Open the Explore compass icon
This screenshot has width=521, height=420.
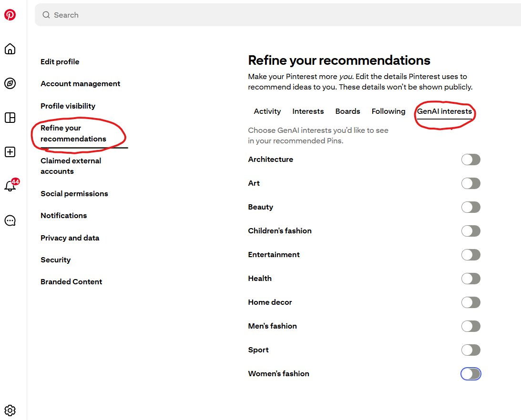(10, 83)
